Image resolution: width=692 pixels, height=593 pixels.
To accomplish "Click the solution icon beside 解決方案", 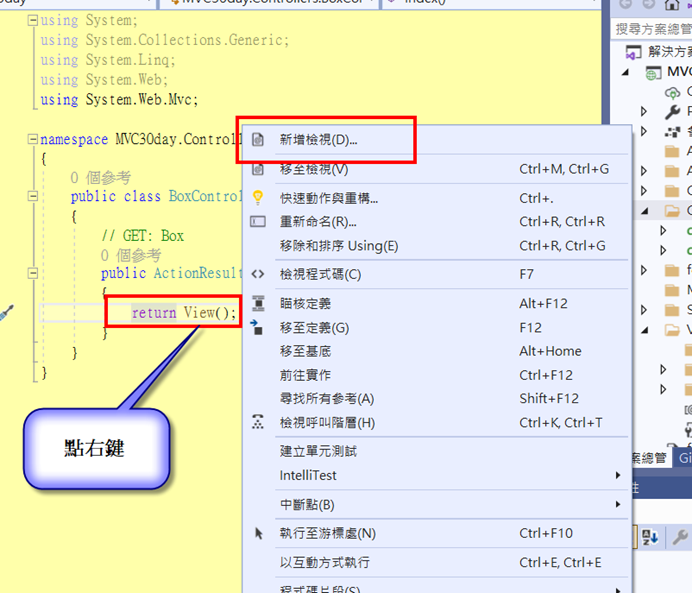I will point(633,53).
